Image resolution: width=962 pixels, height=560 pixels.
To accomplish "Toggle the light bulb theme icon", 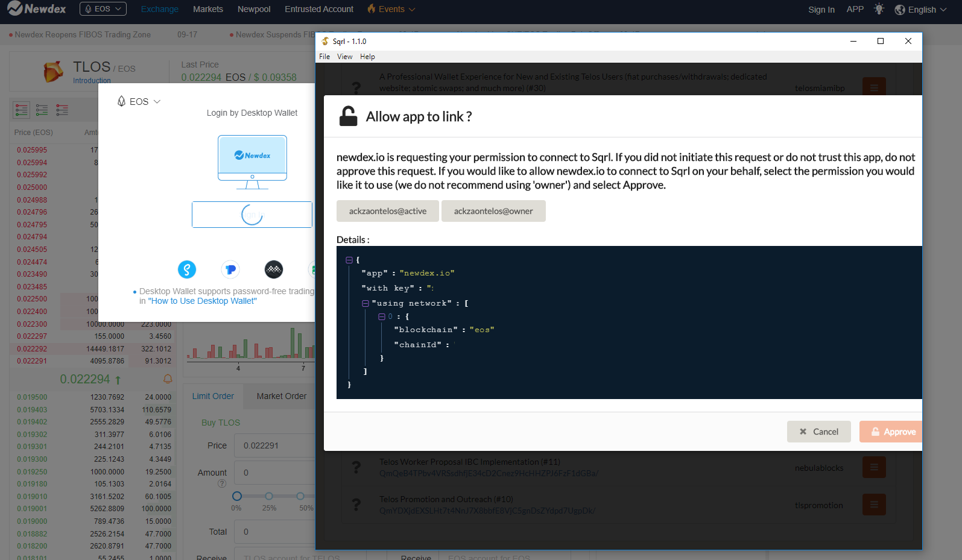I will pos(879,9).
